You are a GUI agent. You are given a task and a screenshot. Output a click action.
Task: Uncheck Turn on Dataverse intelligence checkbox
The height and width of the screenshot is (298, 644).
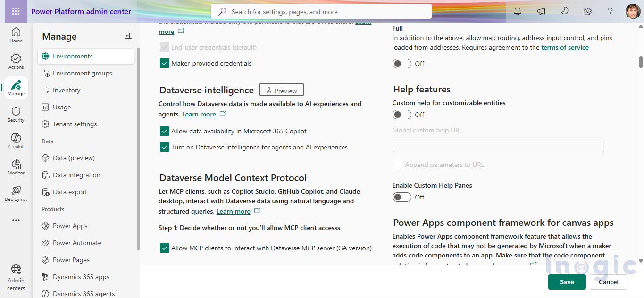[x=165, y=147]
